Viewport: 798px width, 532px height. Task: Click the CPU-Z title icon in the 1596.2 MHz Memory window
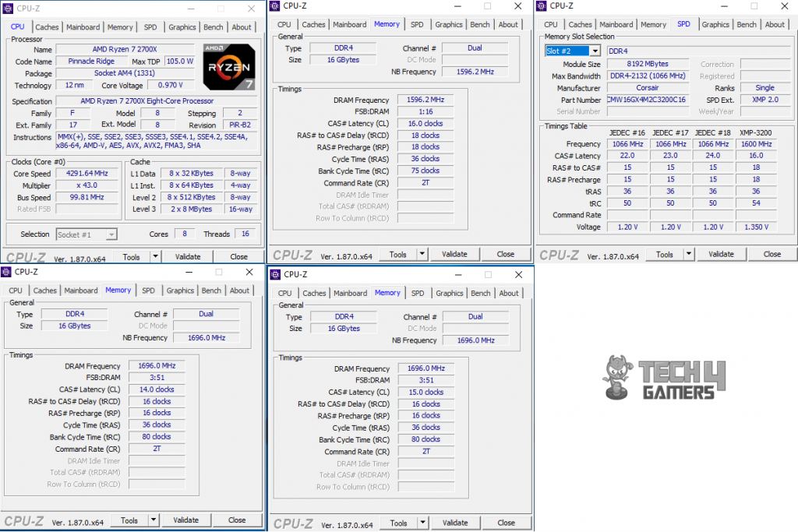click(x=275, y=5)
